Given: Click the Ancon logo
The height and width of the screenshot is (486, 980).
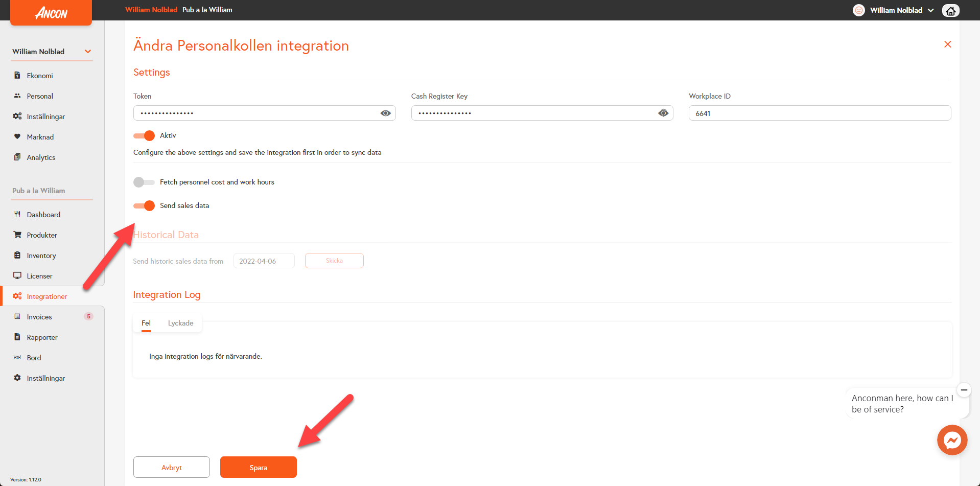Looking at the screenshot, I should [x=51, y=12].
